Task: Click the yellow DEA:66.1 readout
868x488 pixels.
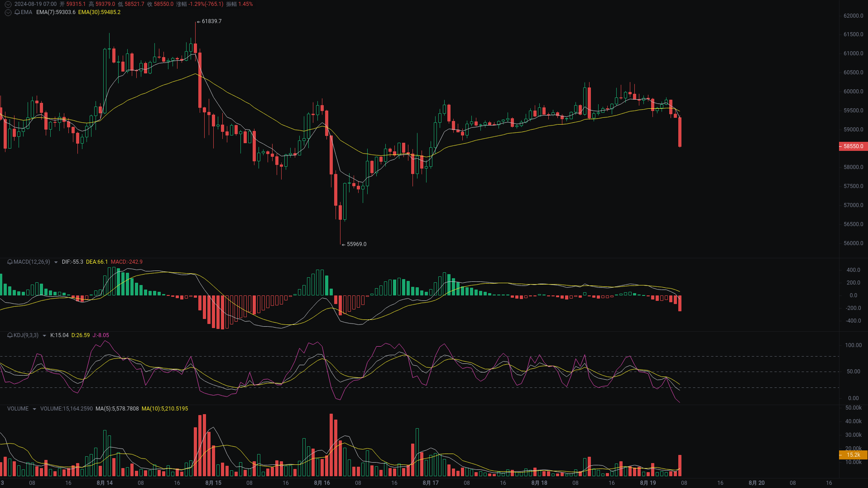Action: (x=97, y=262)
